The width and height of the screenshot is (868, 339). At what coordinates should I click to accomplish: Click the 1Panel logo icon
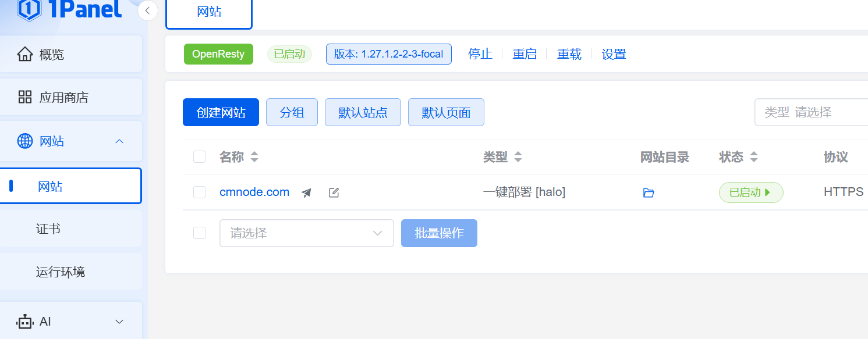tap(29, 10)
